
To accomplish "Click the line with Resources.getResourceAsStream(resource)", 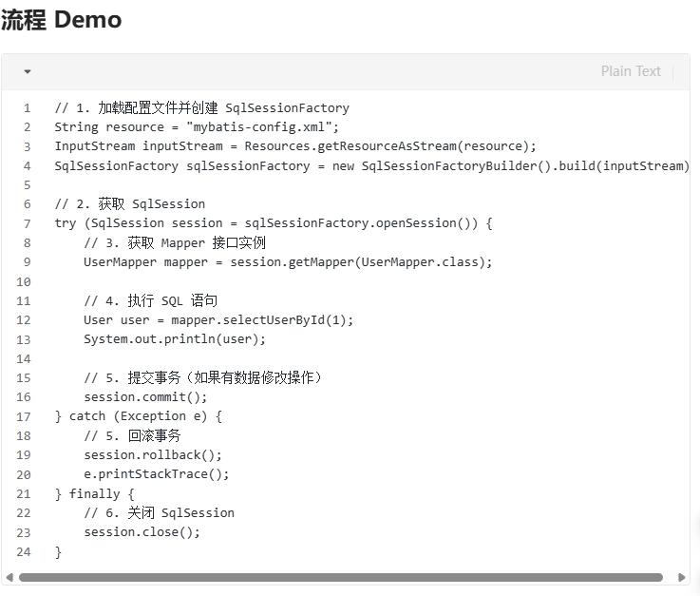I will 295,146.
